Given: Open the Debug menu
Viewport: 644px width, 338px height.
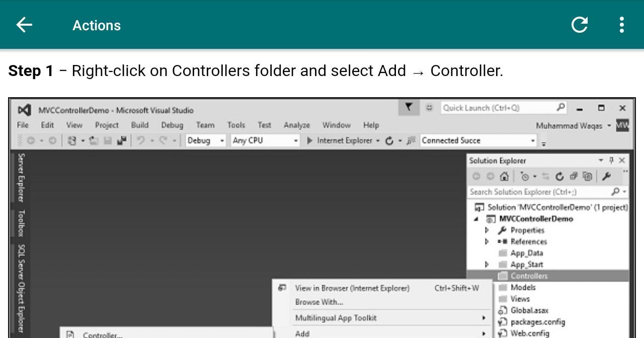Looking at the screenshot, I should [x=172, y=125].
